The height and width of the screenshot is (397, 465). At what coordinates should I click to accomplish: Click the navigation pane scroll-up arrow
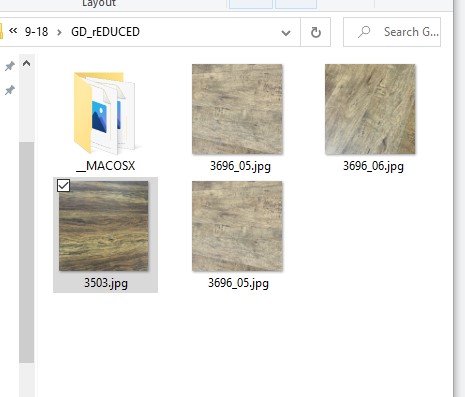[26, 63]
